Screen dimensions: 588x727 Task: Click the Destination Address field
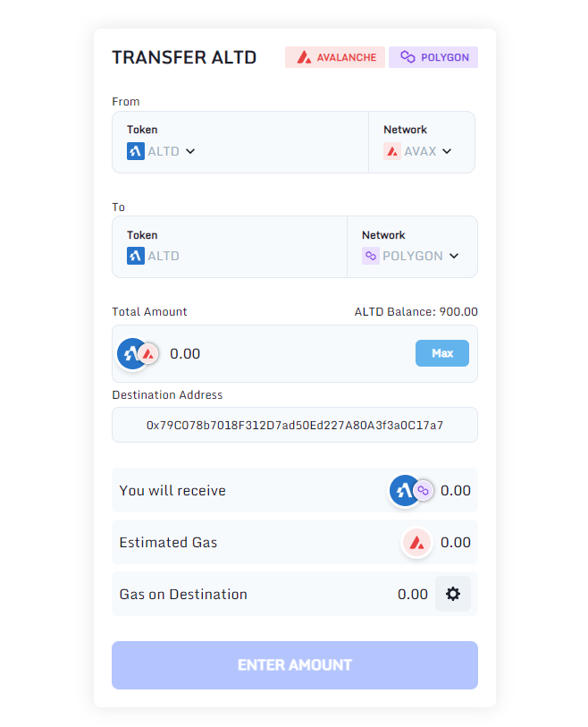[x=295, y=425]
